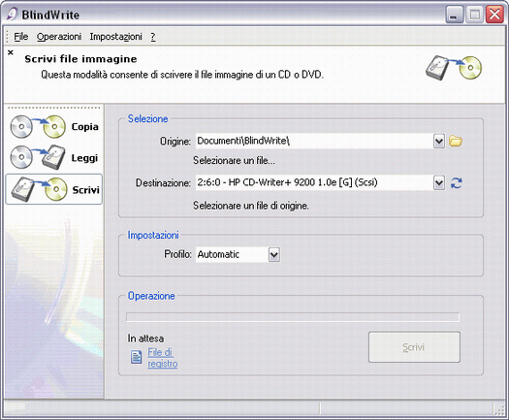Refresh the destination drive list
Viewport: 509px width, 420px height.
tap(456, 183)
